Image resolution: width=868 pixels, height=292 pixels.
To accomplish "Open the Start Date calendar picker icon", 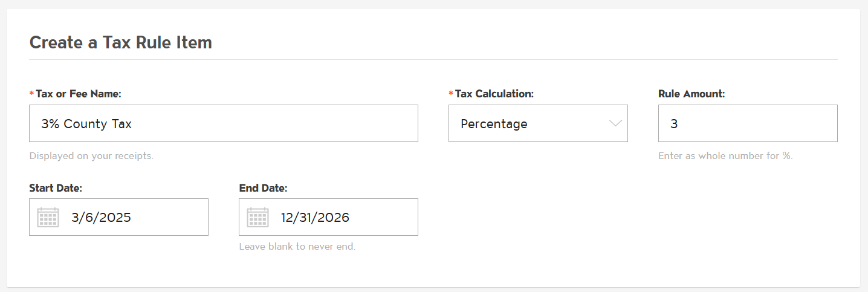I will [48, 217].
